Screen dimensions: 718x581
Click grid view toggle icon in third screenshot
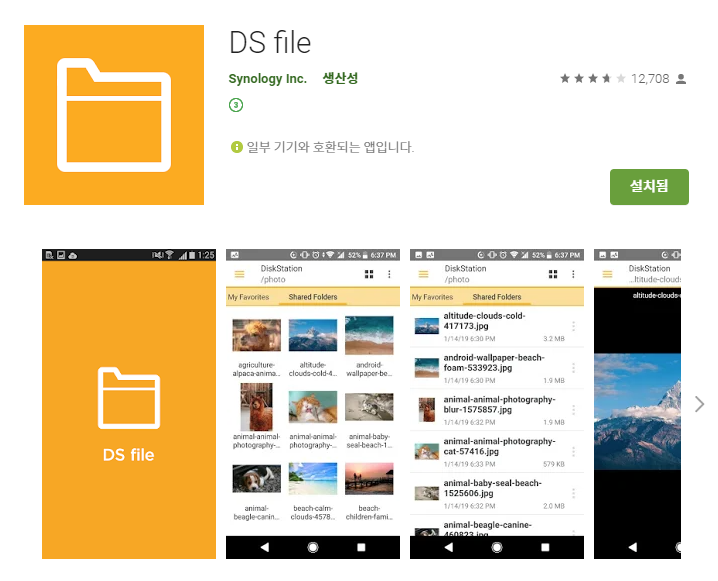coord(553,274)
